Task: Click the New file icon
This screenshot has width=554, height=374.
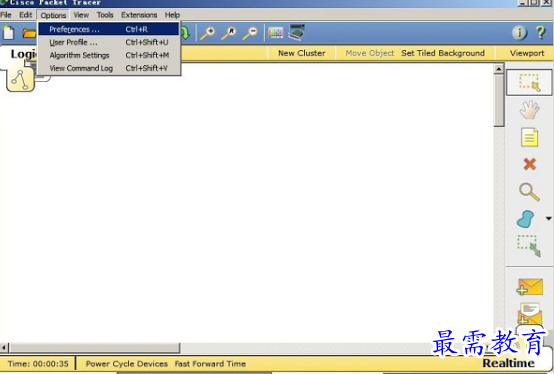Action: tap(8, 33)
